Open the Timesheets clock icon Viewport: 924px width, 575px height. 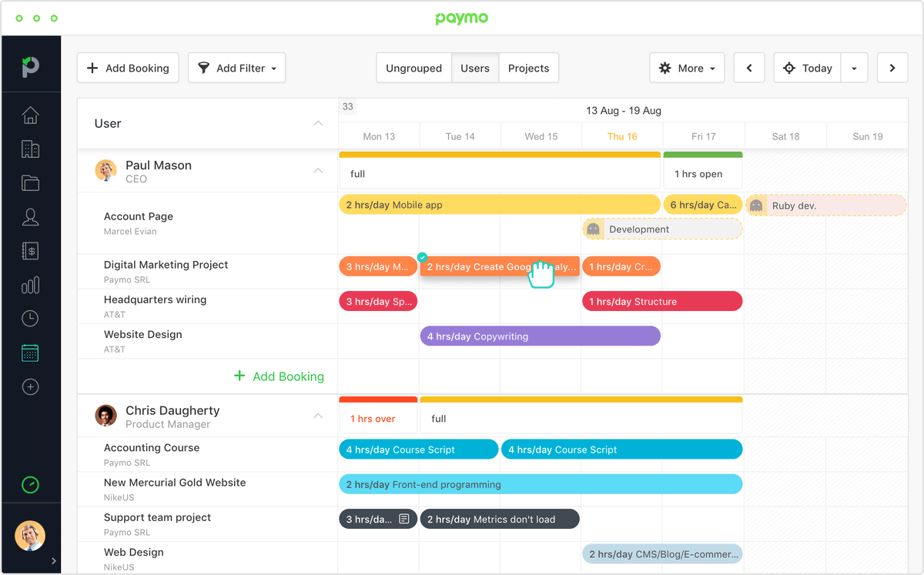point(30,319)
